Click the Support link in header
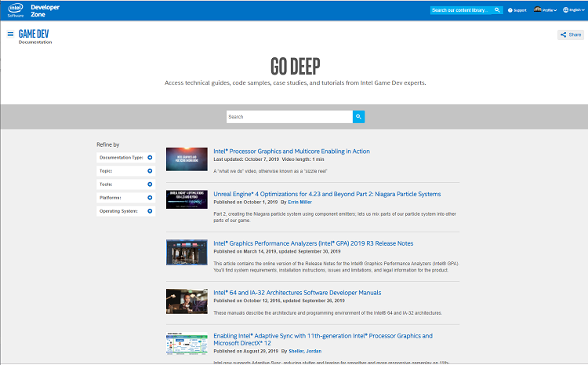Screen dimensions: 588x365 [x=520, y=10]
